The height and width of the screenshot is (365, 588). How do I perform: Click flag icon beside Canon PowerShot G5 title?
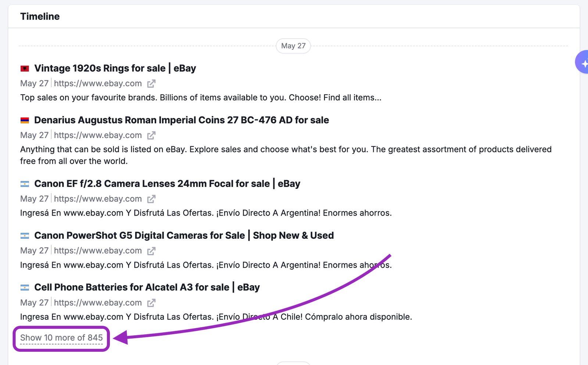(x=25, y=236)
